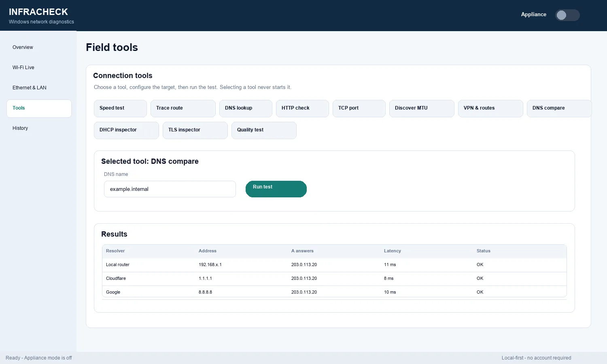Choose the Trace route tool
Viewport: 607px width, 364px height.
tap(183, 108)
